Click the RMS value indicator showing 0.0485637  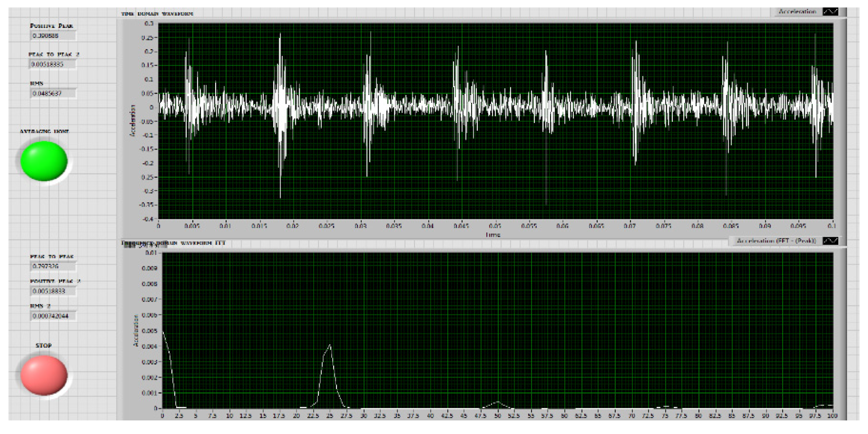(x=53, y=93)
